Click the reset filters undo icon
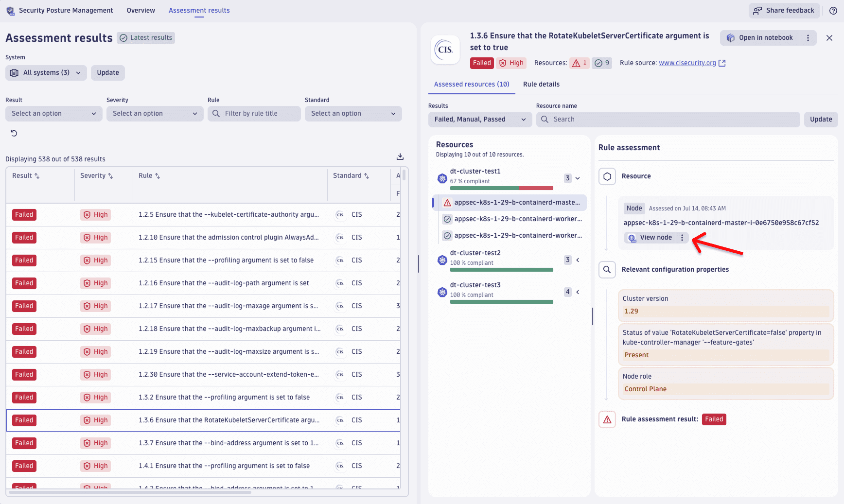Viewport: 844px width, 504px height. coord(14,133)
